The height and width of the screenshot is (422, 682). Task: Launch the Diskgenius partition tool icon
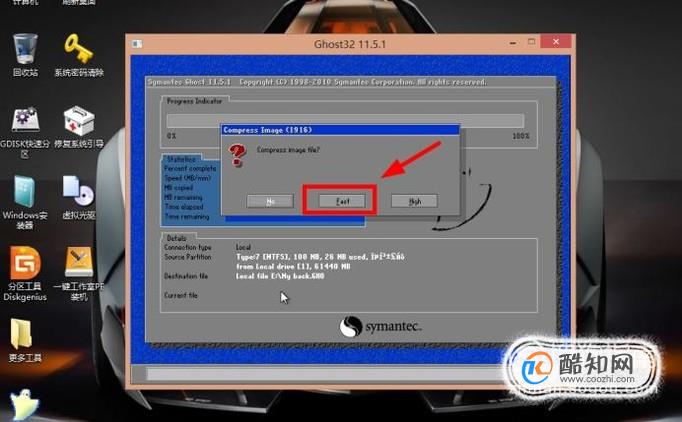coord(25,274)
